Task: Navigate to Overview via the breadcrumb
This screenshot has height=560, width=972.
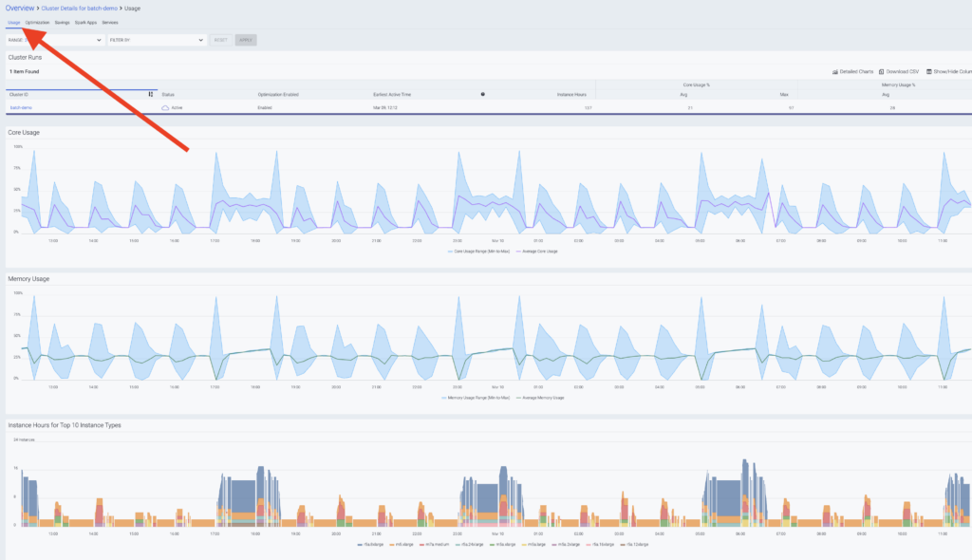Action: coord(19,7)
